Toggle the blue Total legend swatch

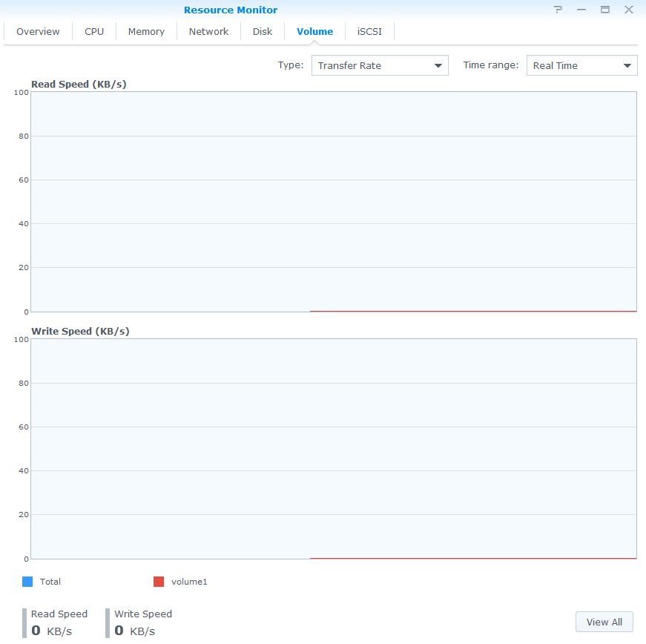click(x=27, y=582)
